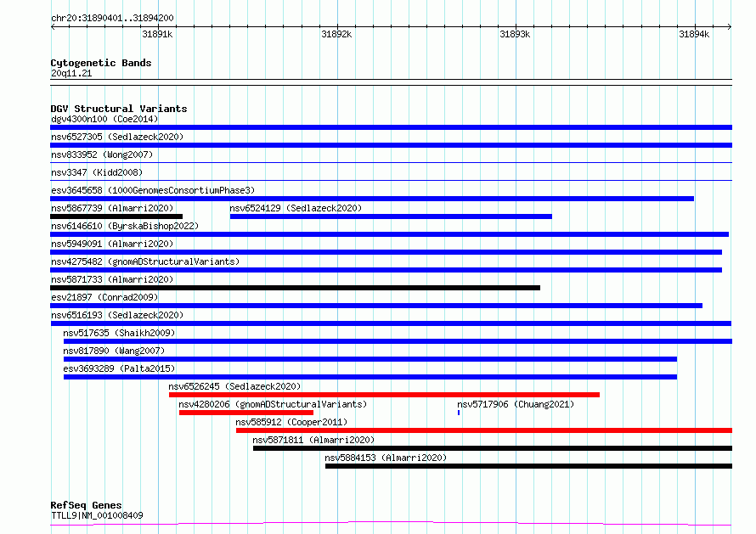Click the black bar under nsv5884153
The height and width of the screenshot is (534, 756).
[529, 466]
